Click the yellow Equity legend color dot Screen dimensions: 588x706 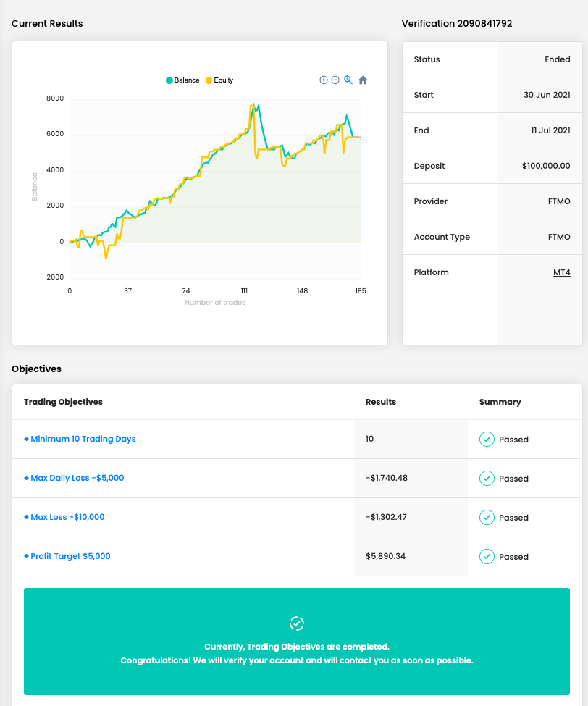click(209, 80)
